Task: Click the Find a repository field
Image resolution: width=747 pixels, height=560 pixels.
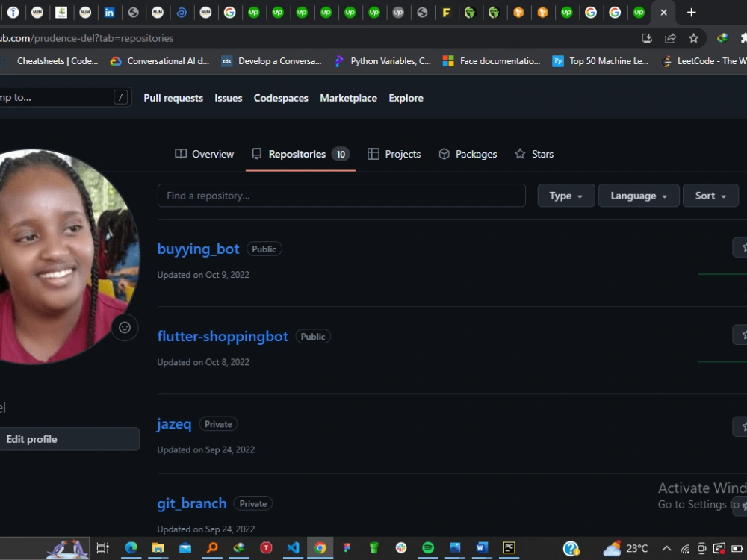Action: pos(341,196)
